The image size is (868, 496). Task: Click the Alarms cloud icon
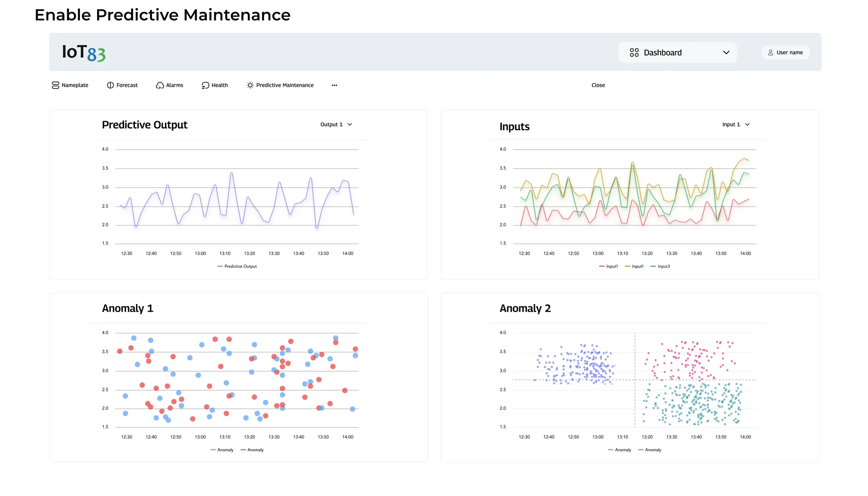click(160, 85)
